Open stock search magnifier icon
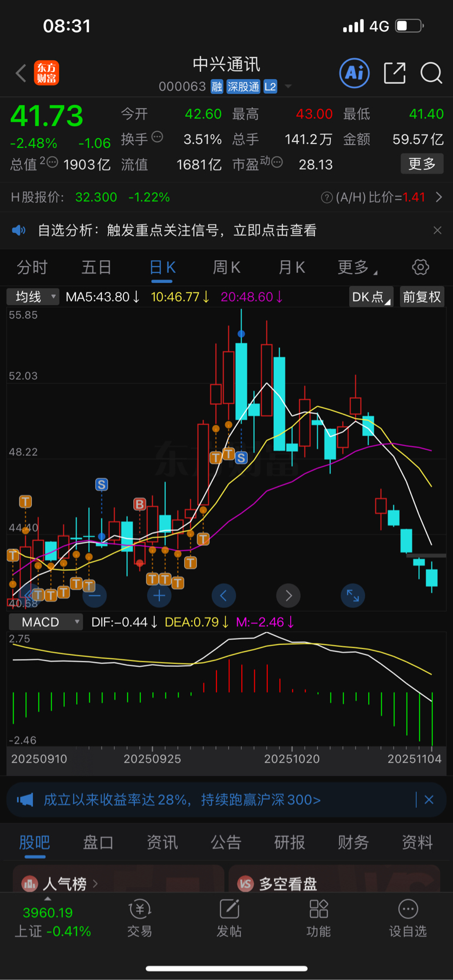This screenshot has height=980, width=453. coord(431,73)
